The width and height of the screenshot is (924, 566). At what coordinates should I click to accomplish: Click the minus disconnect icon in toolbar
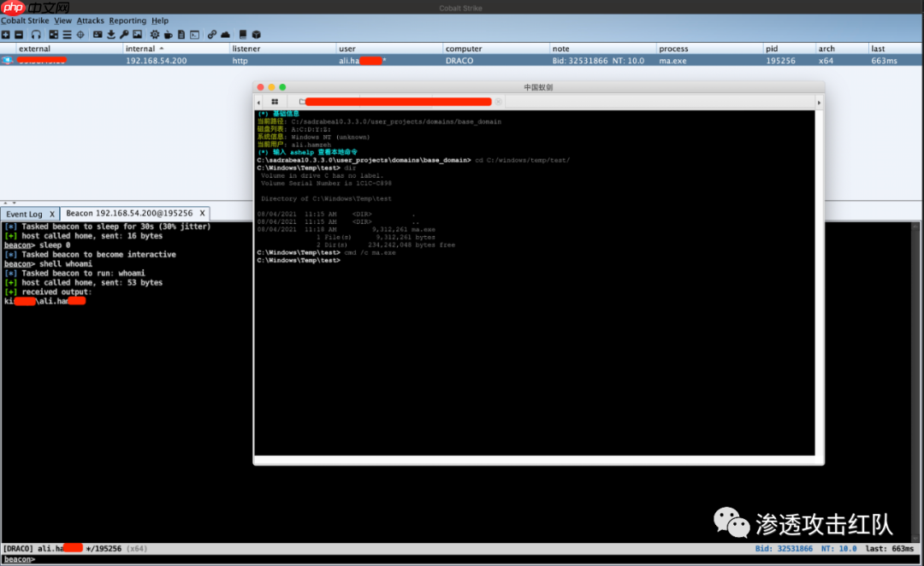coord(18,34)
